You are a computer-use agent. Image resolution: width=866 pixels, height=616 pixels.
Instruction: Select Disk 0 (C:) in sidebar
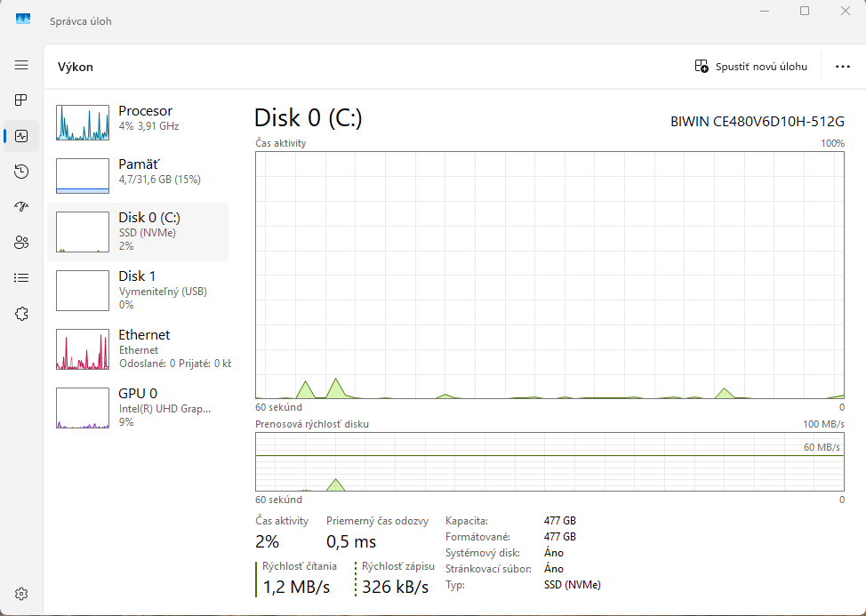pos(138,231)
